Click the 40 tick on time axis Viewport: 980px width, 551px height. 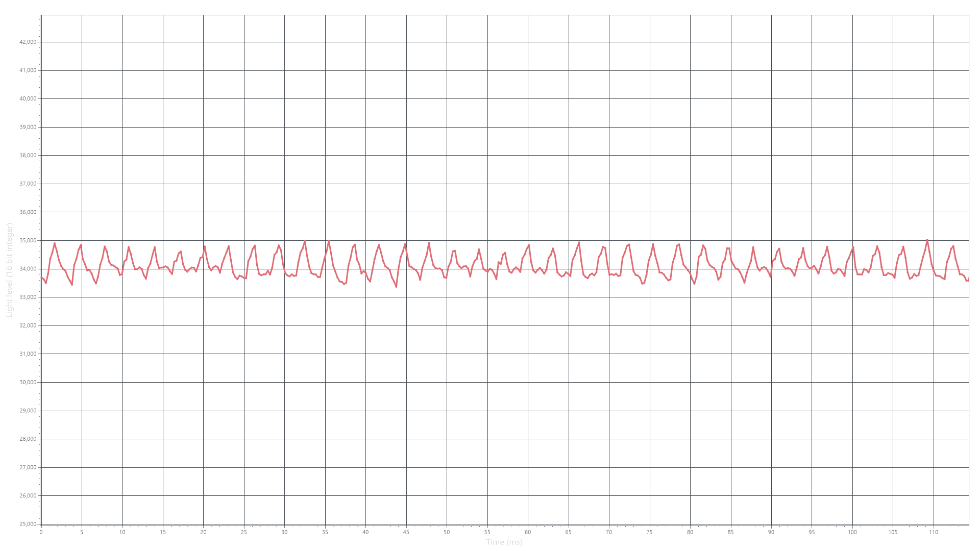pyautogui.click(x=365, y=532)
